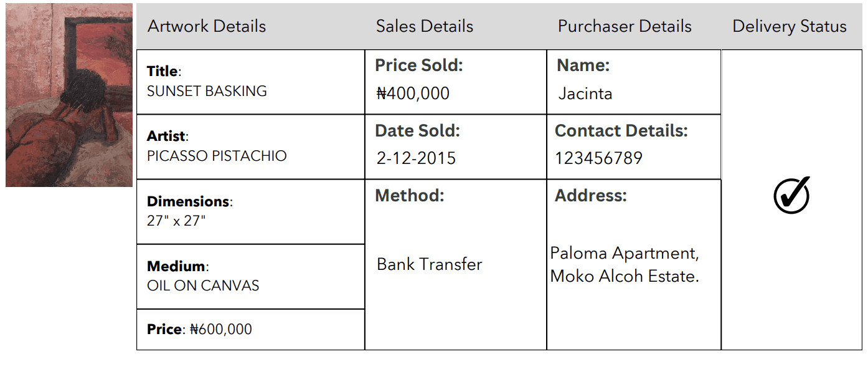Click the title field SUNSET BASKING
868x374 pixels.
(207, 91)
